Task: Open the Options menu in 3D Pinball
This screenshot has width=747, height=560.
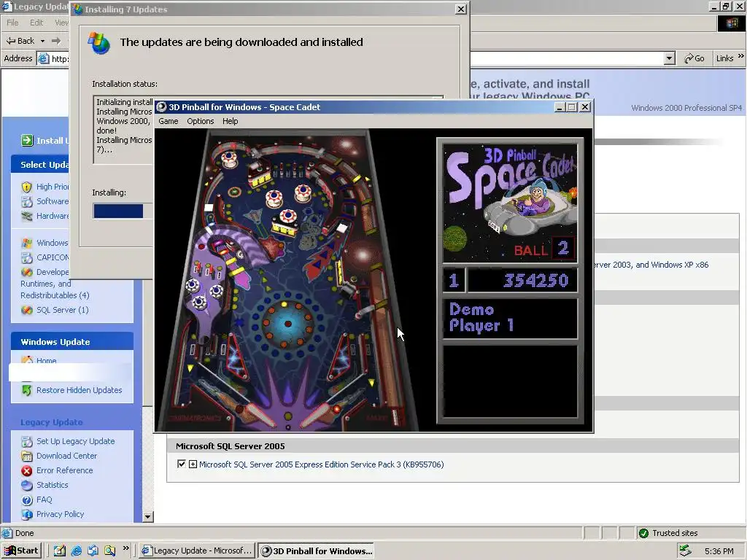Action: click(200, 122)
